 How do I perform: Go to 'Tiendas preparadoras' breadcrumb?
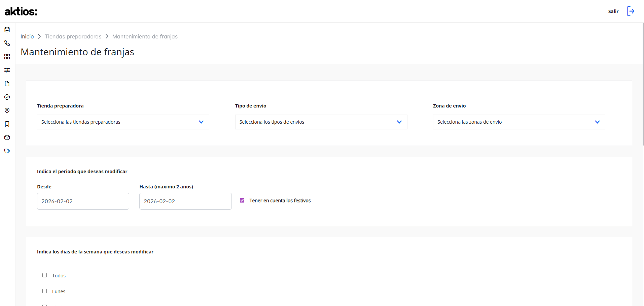pyautogui.click(x=73, y=36)
